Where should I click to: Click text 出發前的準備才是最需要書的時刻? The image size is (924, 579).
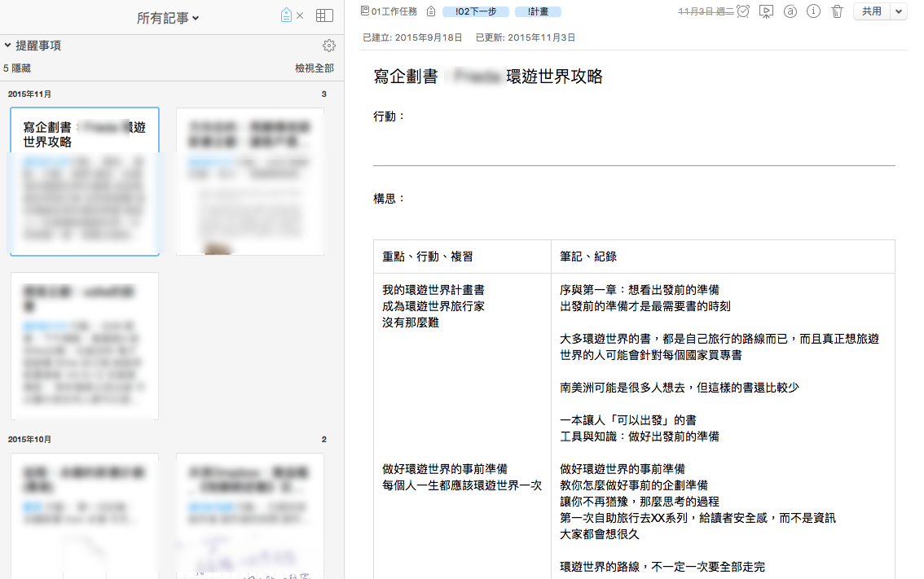click(645, 306)
